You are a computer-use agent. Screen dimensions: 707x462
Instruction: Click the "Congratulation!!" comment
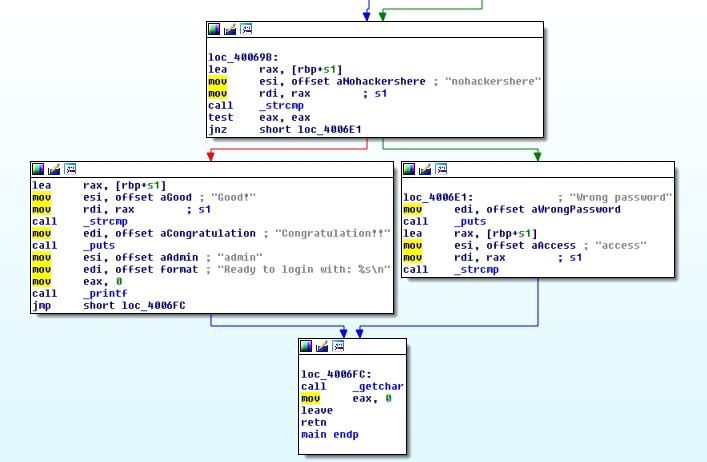(332, 233)
